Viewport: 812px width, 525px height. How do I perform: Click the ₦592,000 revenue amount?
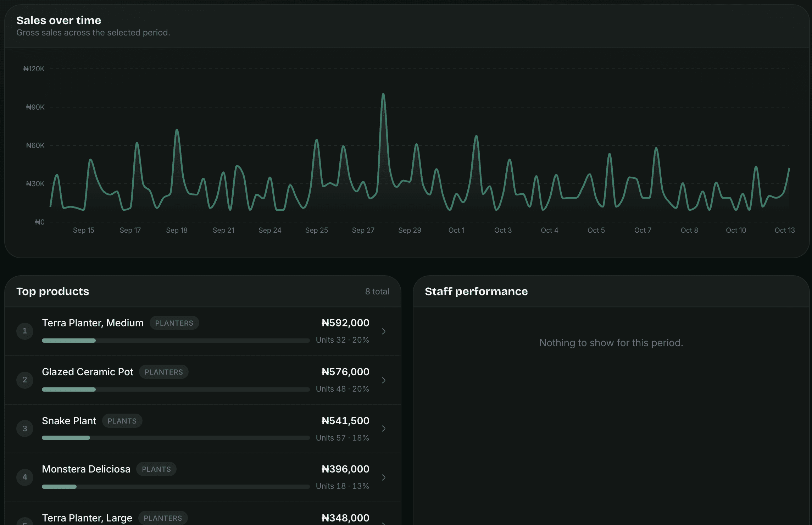[345, 323]
